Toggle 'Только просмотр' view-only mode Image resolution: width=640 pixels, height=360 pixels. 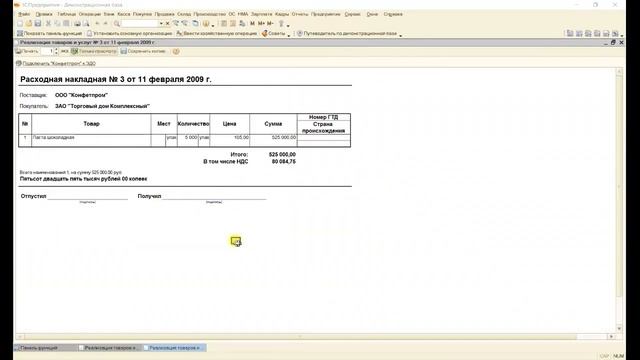tap(94, 51)
